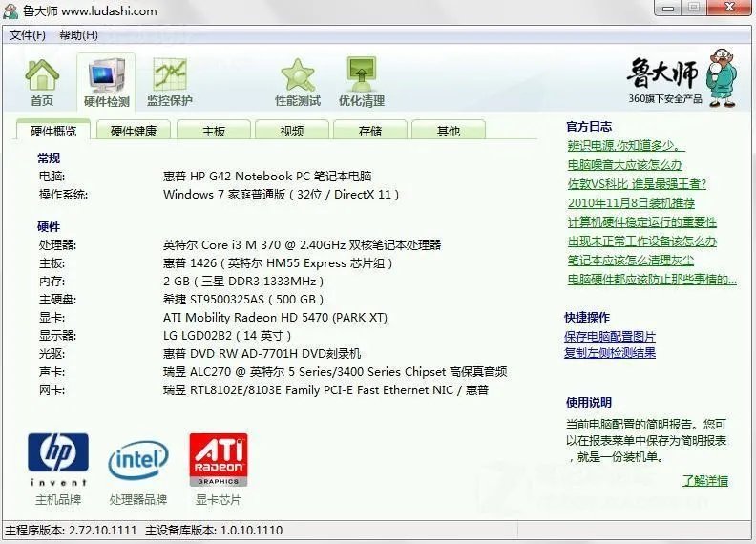Open the 优化清理 optimization cleanup icon
756x544 pixels.
(x=362, y=82)
